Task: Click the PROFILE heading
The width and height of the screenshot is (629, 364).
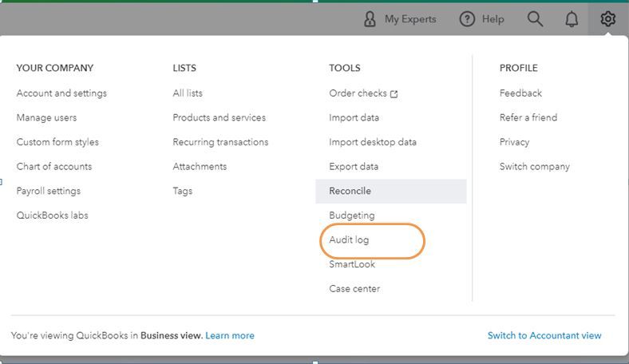Action: click(x=518, y=68)
